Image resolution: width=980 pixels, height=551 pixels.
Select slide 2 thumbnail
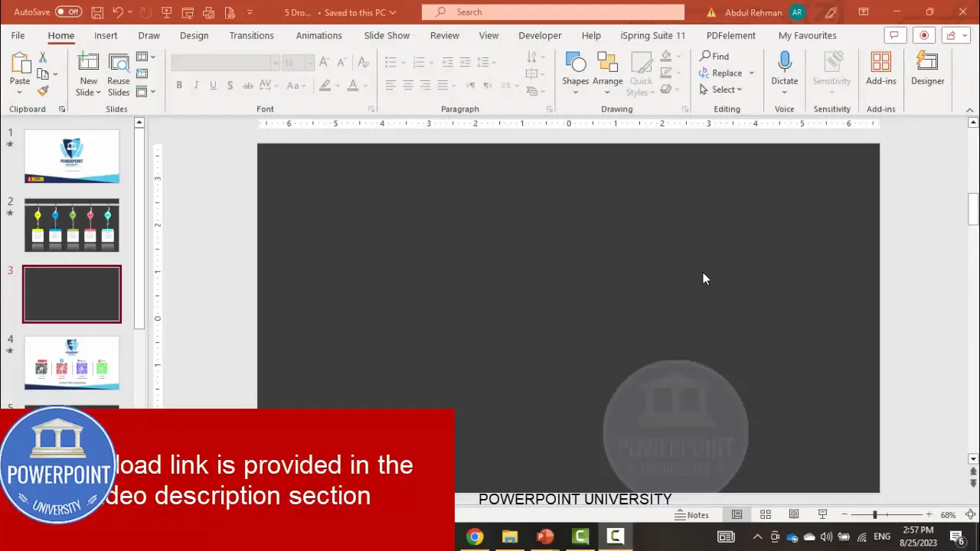click(72, 225)
